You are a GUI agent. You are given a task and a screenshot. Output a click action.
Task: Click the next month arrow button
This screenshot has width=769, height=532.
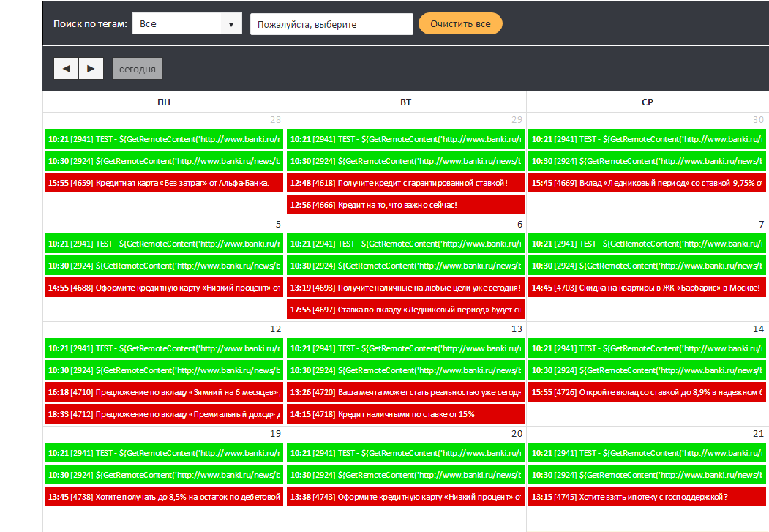tap(91, 68)
